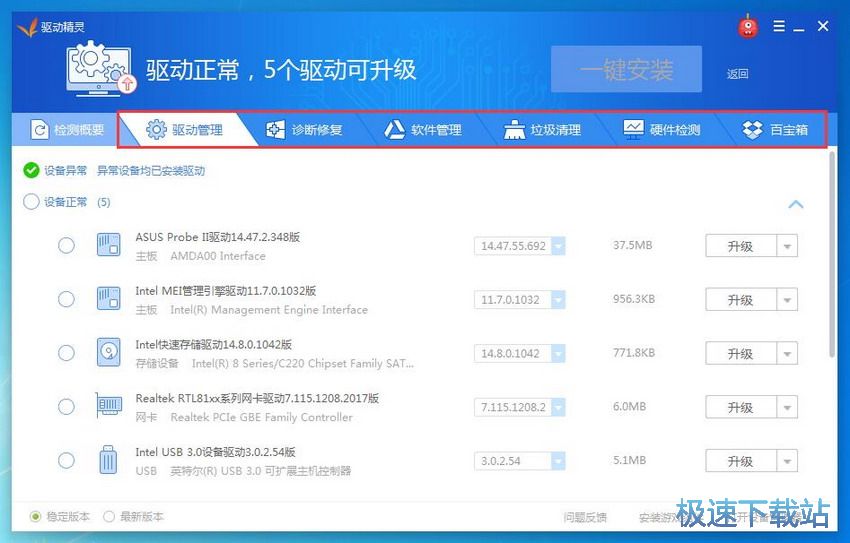The width and height of the screenshot is (850, 543).
Task: Switch to the 诊断修复 tab
Action: [x=305, y=130]
